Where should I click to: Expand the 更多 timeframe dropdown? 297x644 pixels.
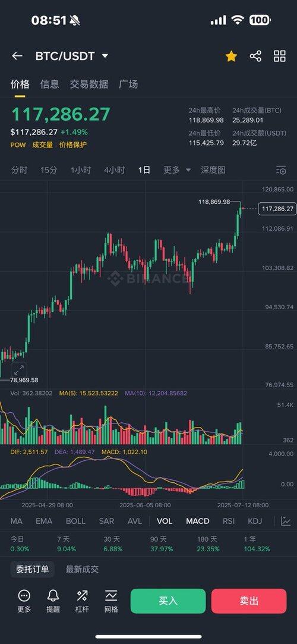[x=177, y=170]
